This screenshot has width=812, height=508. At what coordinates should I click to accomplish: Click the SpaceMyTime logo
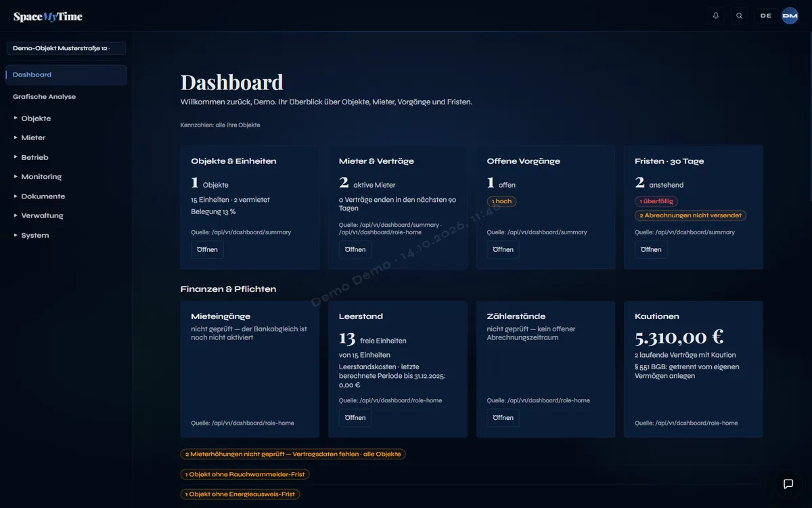pos(48,16)
